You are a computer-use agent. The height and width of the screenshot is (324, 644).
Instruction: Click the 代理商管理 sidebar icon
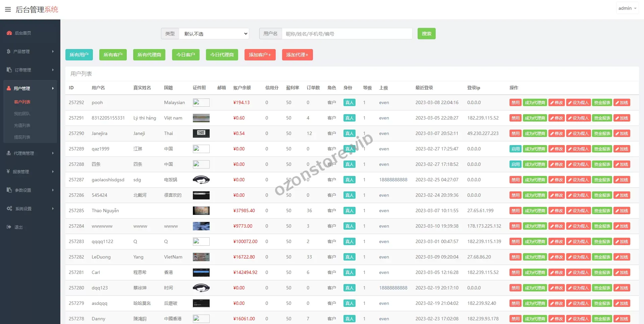(x=9, y=153)
